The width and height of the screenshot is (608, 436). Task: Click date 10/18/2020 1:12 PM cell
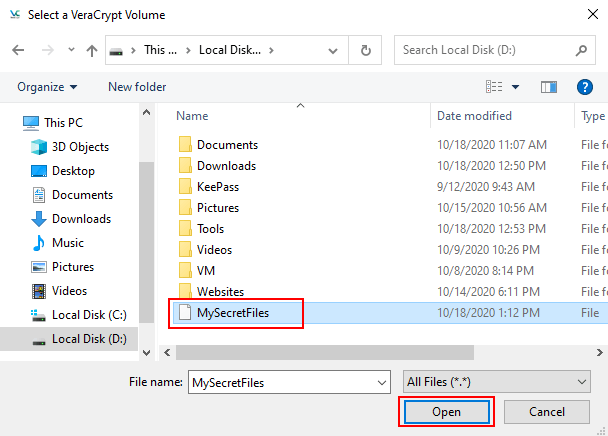488,313
